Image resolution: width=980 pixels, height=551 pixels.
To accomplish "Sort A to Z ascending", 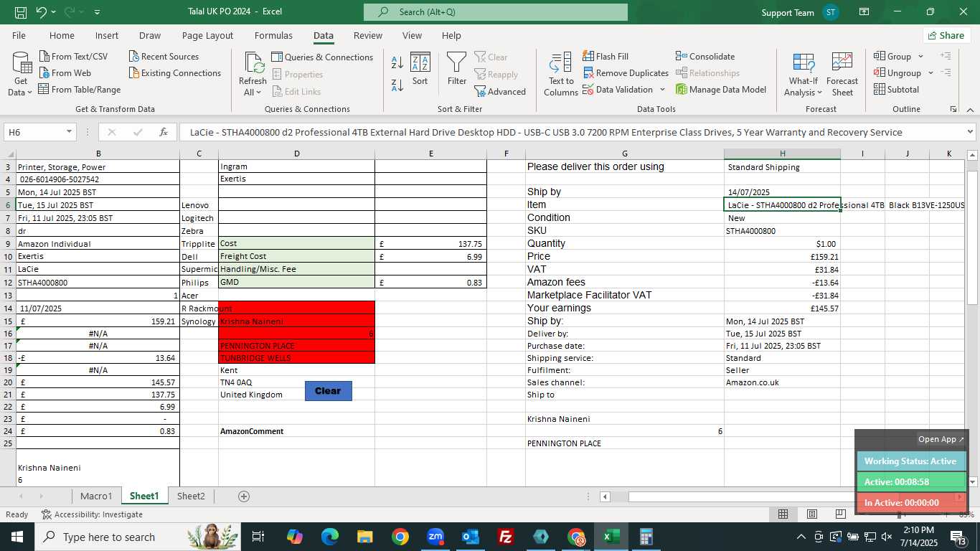I will [397, 63].
